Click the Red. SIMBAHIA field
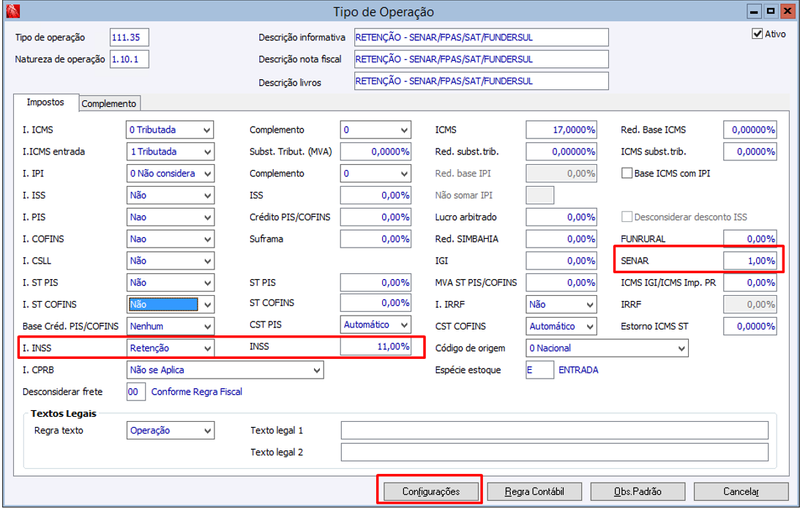 [561, 239]
